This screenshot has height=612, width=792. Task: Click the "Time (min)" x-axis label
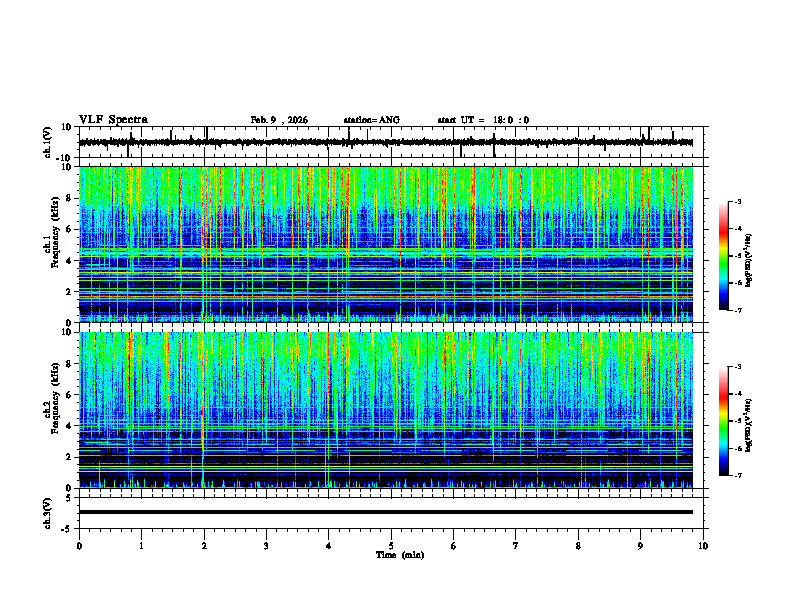[x=400, y=555]
